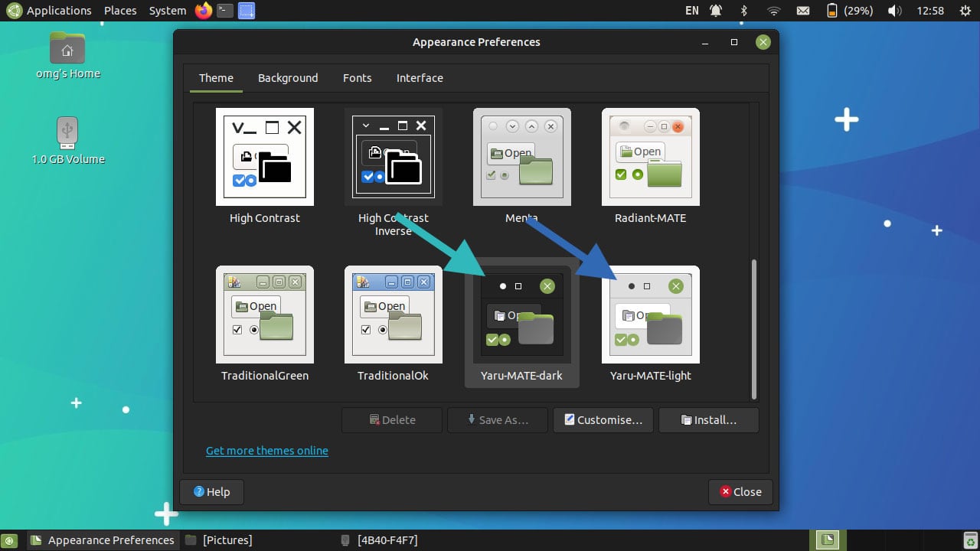Click the 12:58 clock

(x=929, y=11)
